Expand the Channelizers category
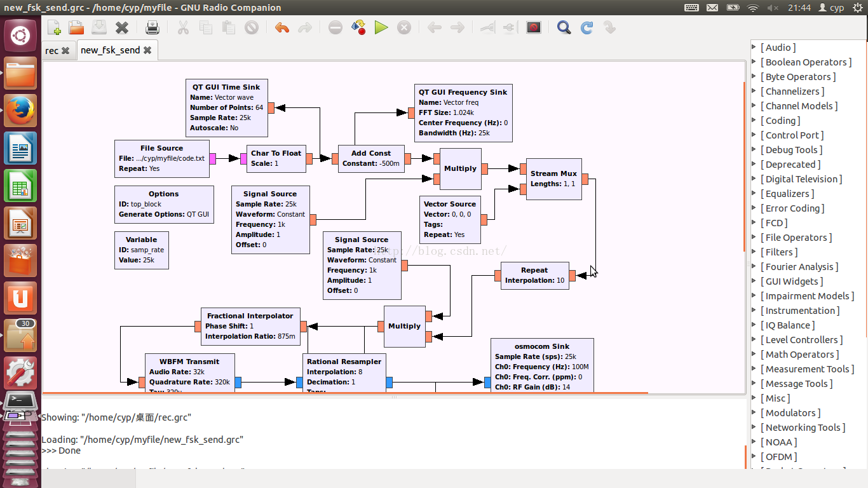This screenshot has height=488, width=868. (x=754, y=91)
